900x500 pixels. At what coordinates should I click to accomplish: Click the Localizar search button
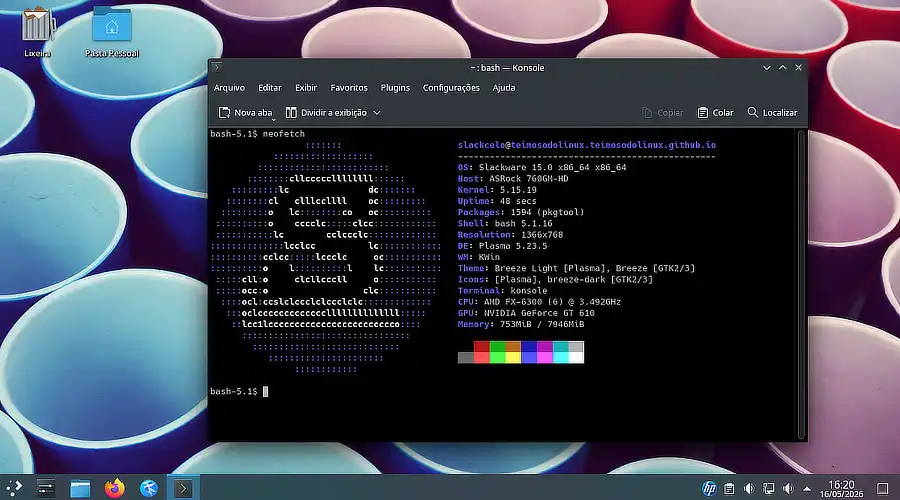point(772,113)
